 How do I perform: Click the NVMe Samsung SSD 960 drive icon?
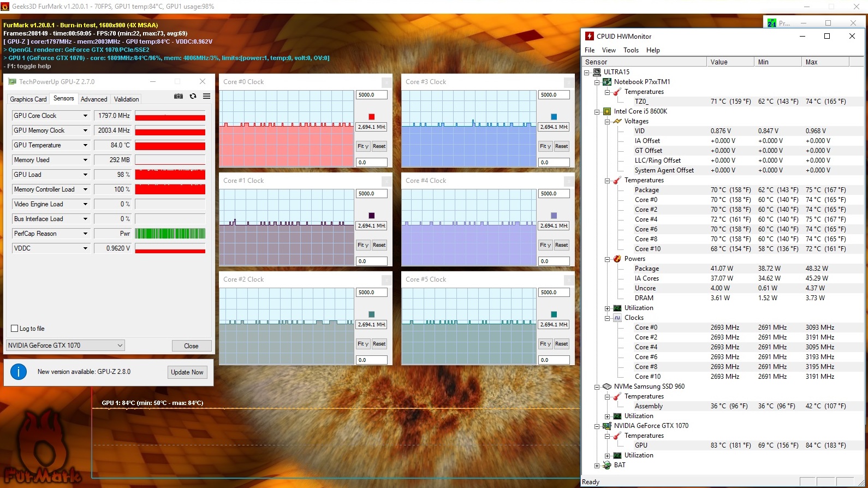(607, 386)
